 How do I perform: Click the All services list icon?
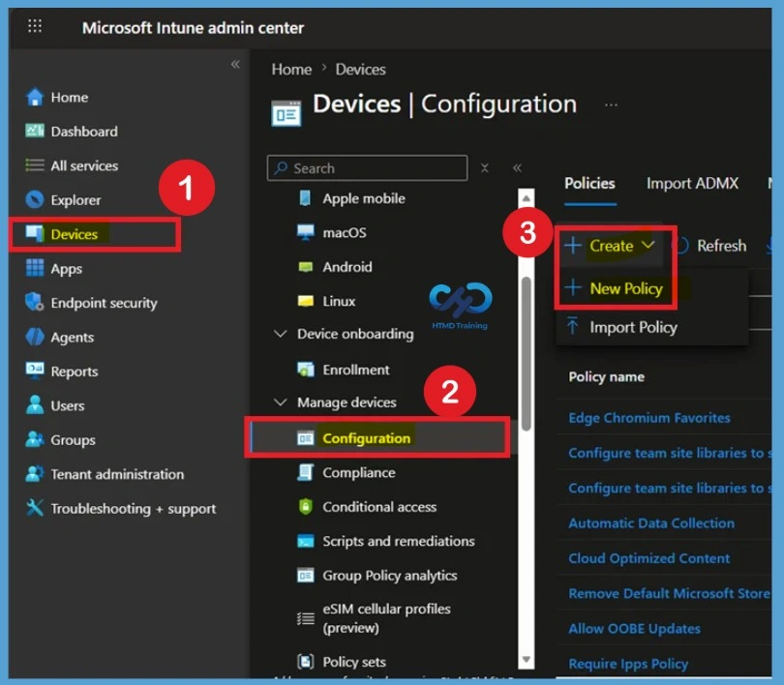(35, 164)
